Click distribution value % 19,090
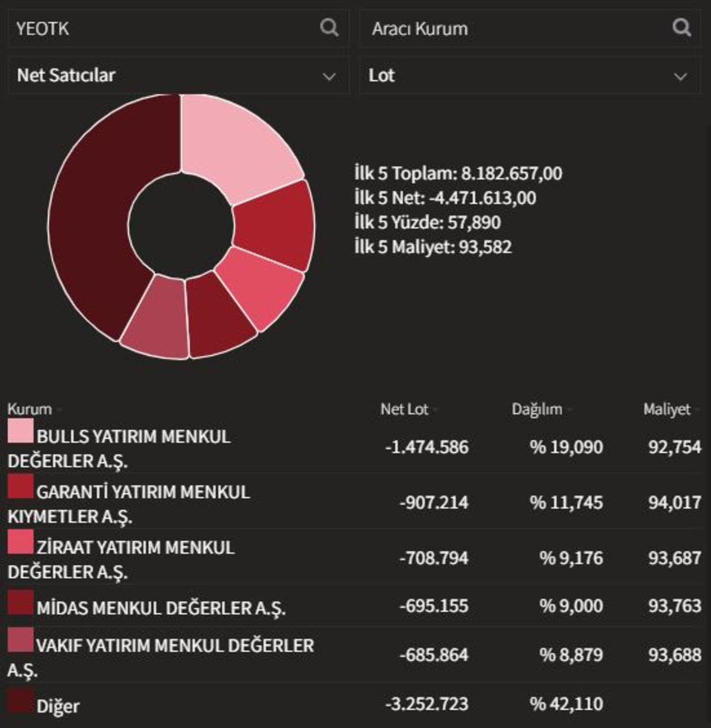This screenshot has height=728, width=711. [566, 447]
